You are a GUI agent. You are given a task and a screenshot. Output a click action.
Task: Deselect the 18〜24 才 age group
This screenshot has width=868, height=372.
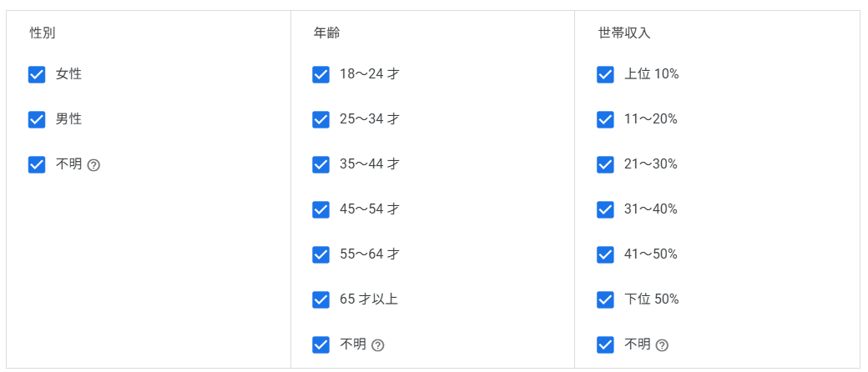321,75
